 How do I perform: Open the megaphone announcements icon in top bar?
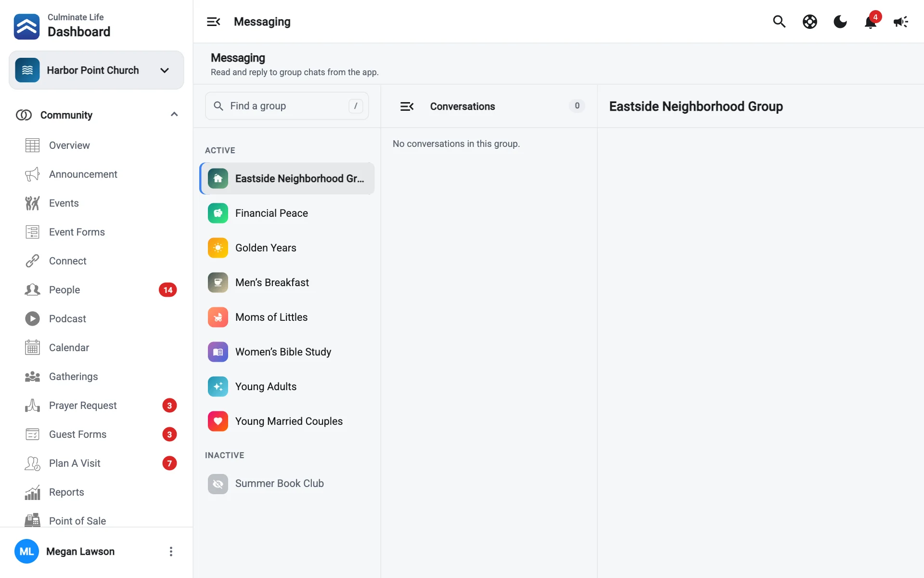[901, 22]
